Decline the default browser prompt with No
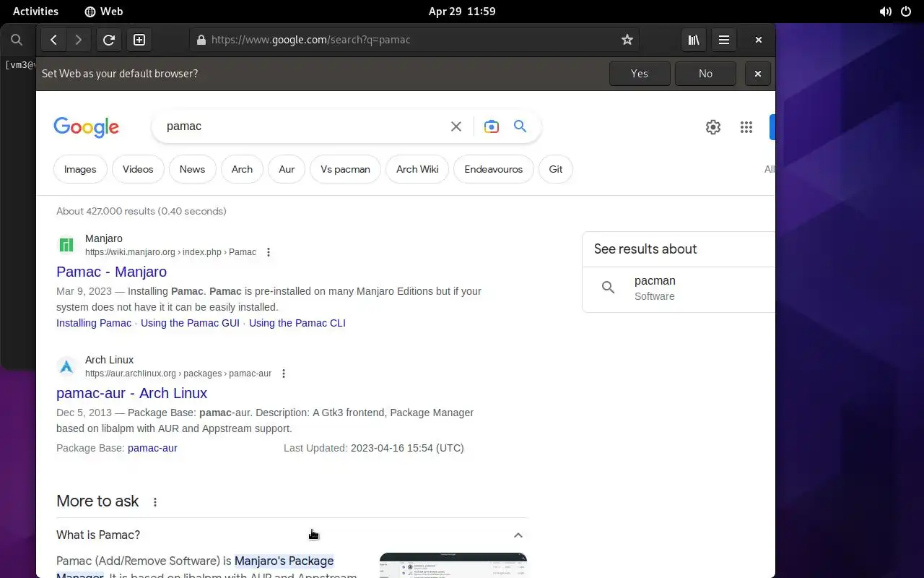 pyautogui.click(x=705, y=74)
